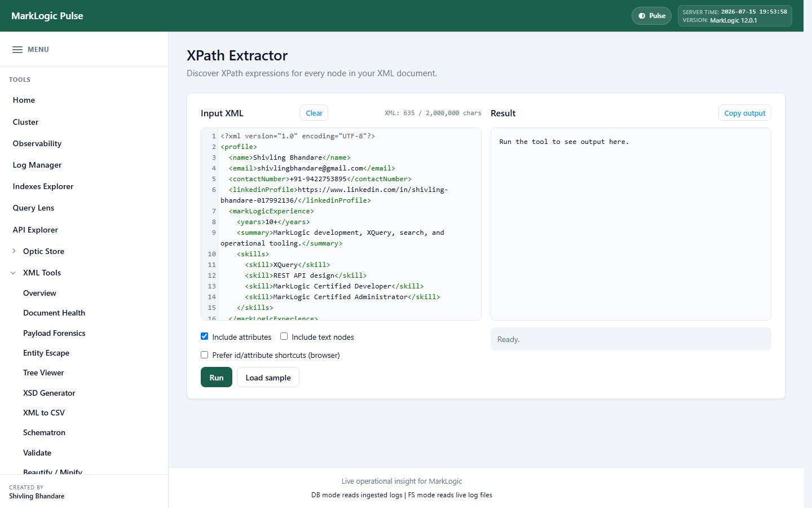812x508 pixels.
Task: Enable Include text nodes checkbox
Action: [x=284, y=336]
